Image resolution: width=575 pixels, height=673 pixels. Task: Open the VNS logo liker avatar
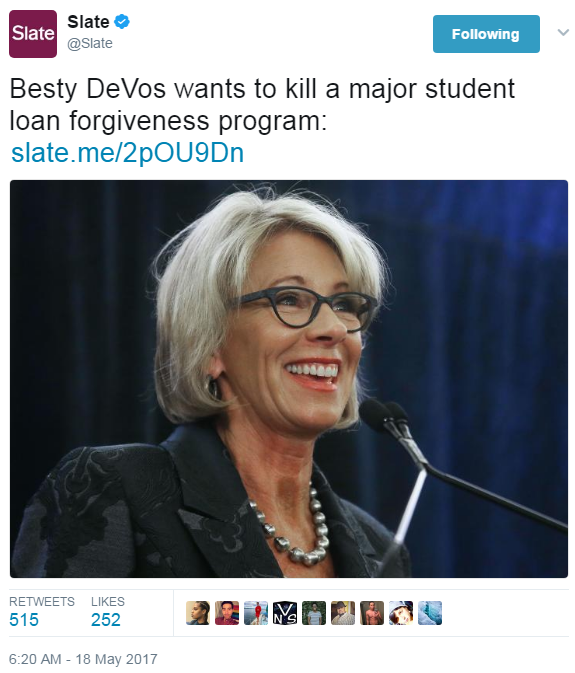click(x=285, y=612)
